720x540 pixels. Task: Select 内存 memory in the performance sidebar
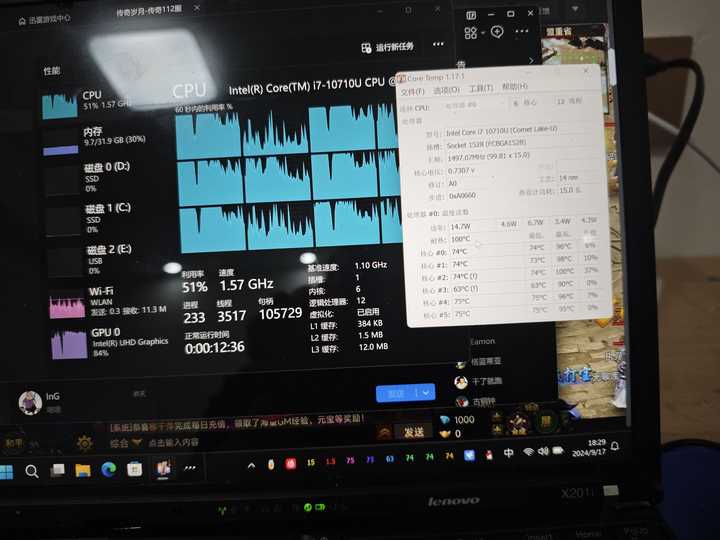tap(95, 141)
